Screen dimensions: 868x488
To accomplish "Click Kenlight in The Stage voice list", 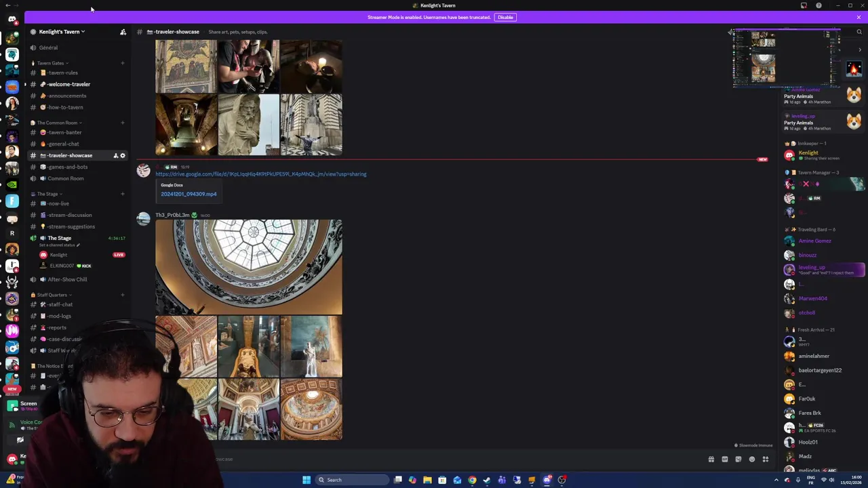I will [x=58, y=255].
